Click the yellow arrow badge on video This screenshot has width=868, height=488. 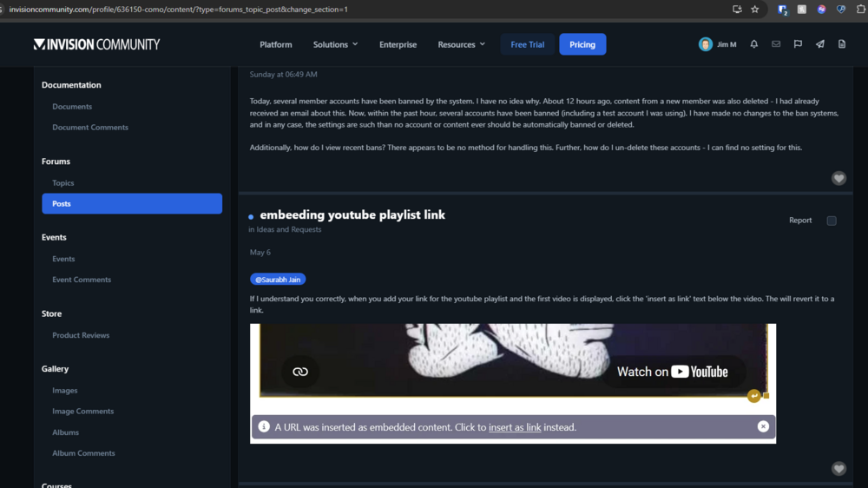[x=754, y=396]
